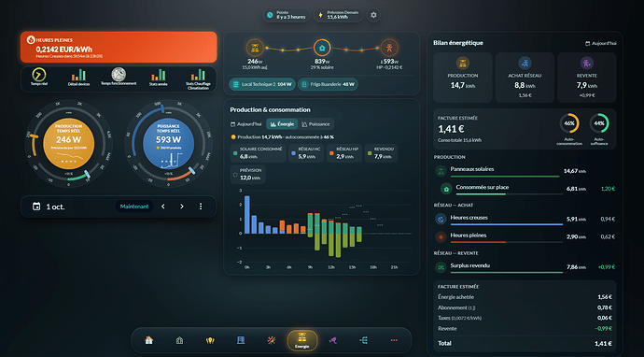Click the Heures pleines row icon

click(441, 236)
